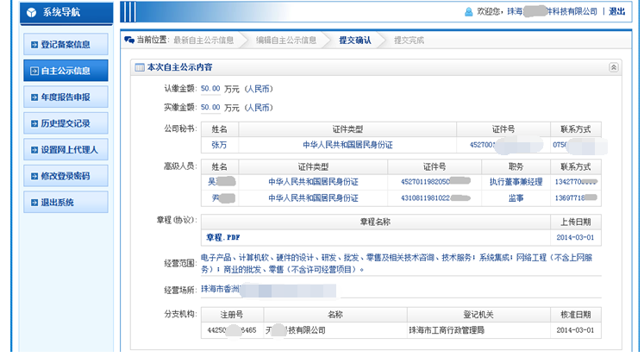This screenshot has width=644, height=357.
Task: Open the 章程.PDF file link
Action: [x=222, y=237]
